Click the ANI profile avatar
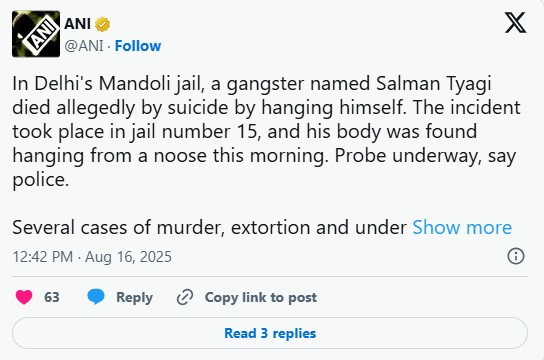 (x=36, y=34)
